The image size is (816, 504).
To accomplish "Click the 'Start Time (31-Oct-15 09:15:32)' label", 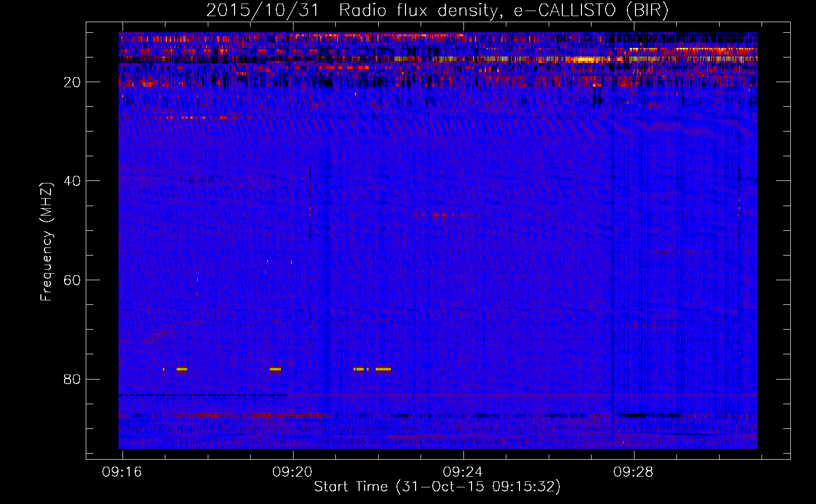I will [437, 487].
